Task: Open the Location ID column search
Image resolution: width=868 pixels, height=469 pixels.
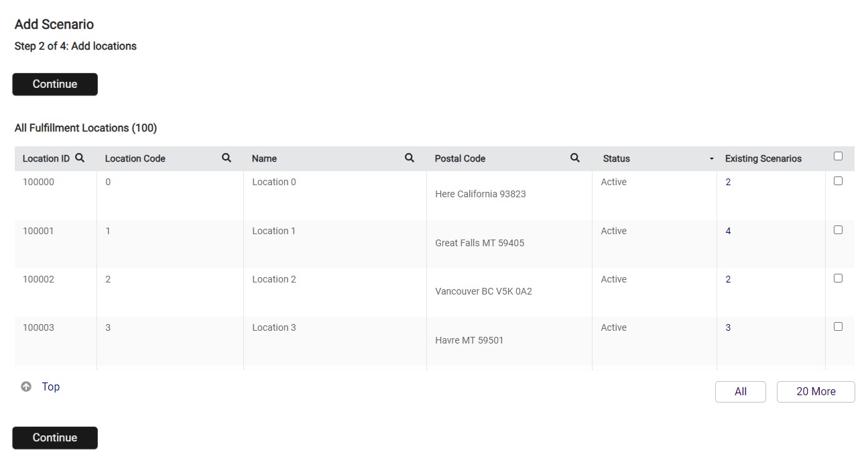Action: click(80, 158)
